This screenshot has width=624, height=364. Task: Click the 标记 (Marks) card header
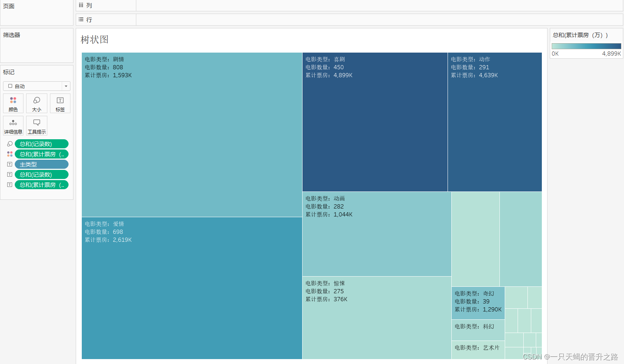tap(9, 72)
